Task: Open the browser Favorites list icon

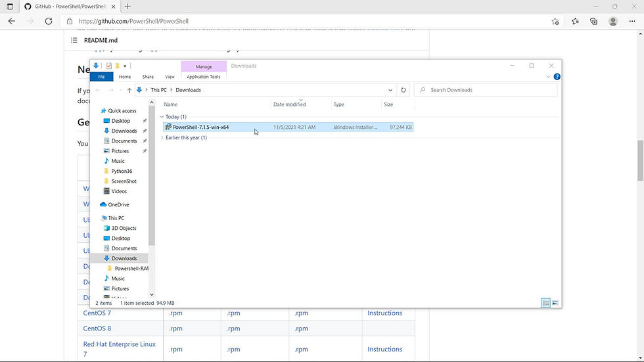Action: (x=575, y=21)
